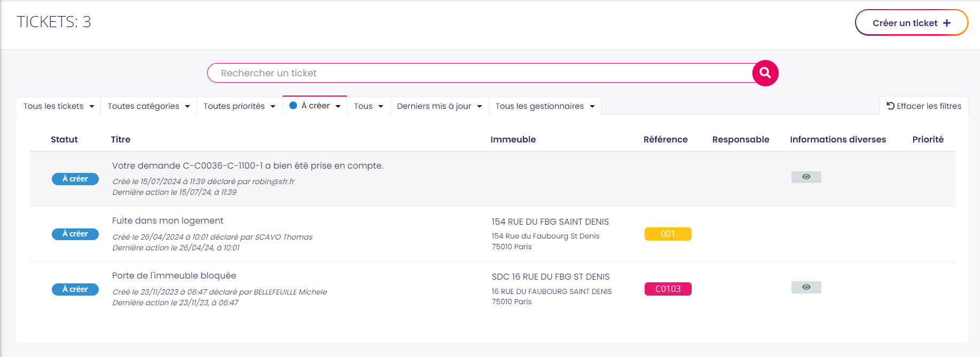980x357 pixels.
Task: Show misc info for Porte de l'immeuble bloquée
Action: [x=806, y=288]
